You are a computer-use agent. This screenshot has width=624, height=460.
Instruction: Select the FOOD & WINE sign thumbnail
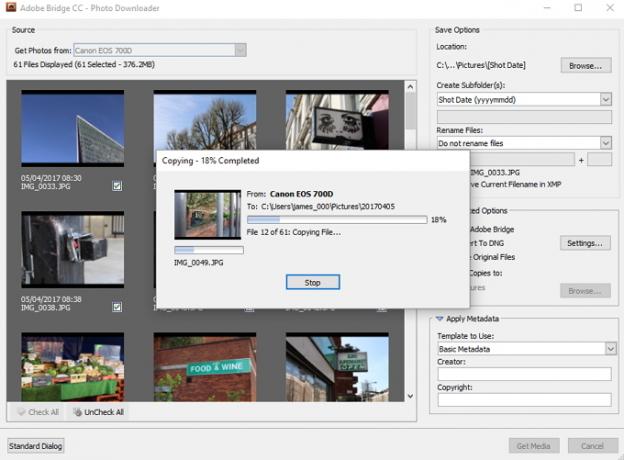tap(205, 367)
